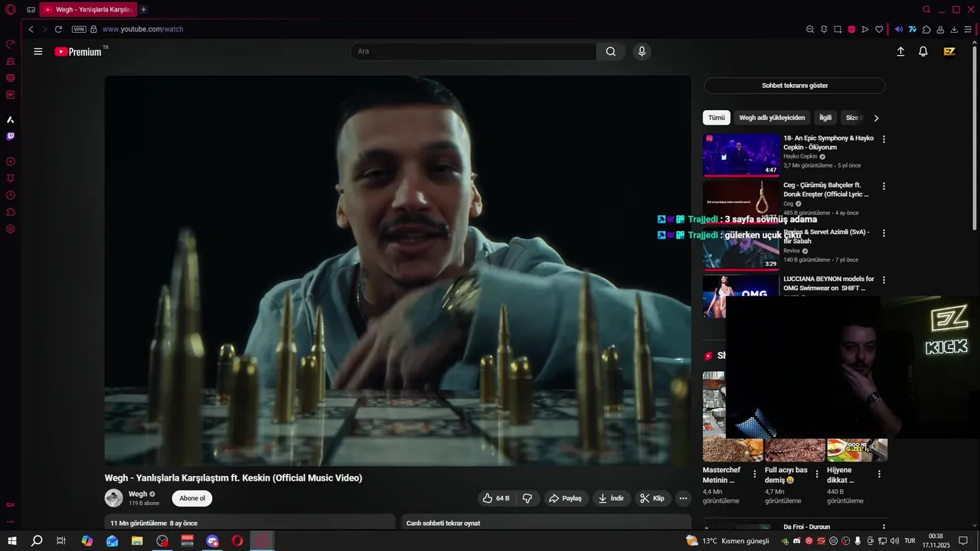Select the İlgili filter chip

point(825,118)
